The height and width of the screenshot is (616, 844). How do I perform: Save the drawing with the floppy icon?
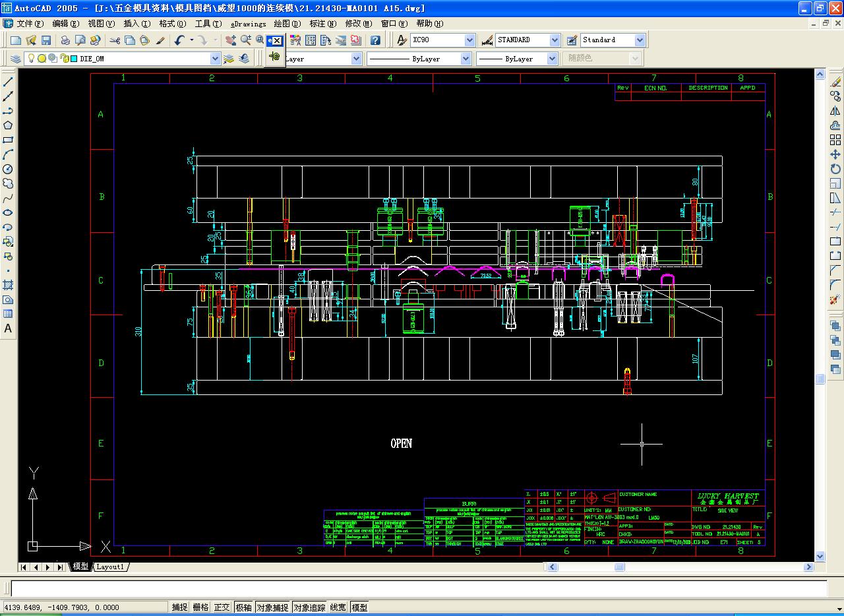(46, 40)
